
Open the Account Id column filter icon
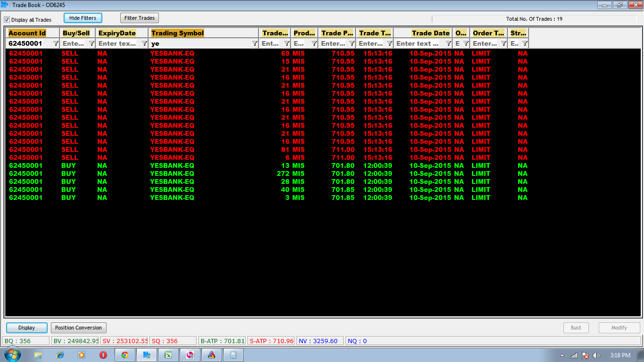click(56, 43)
